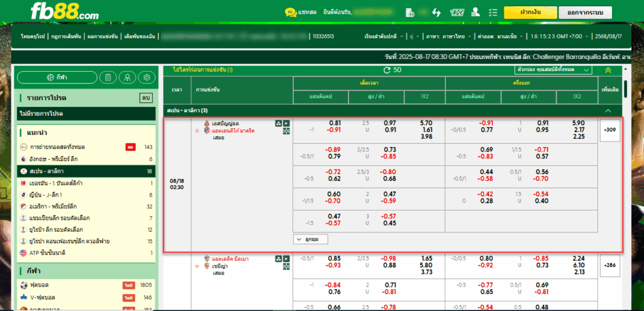Refresh the odds with the 50 countdown icon
Viewport: 644px width, 311px height.
click(387, 70)
